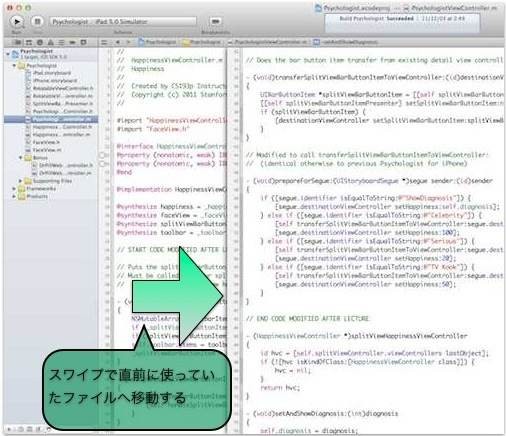Show the Symbol navigator
The height and width of the screenshot is (436, 506).
(29, 42)
